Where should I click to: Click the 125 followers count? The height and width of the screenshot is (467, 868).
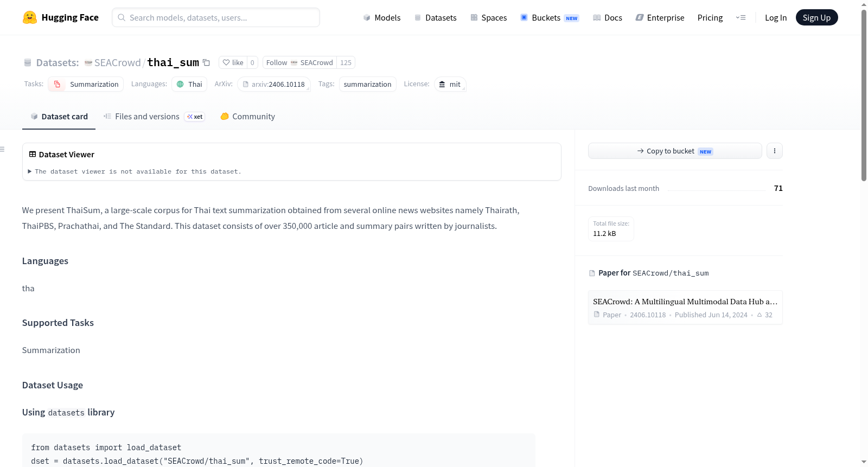(346, 62)
